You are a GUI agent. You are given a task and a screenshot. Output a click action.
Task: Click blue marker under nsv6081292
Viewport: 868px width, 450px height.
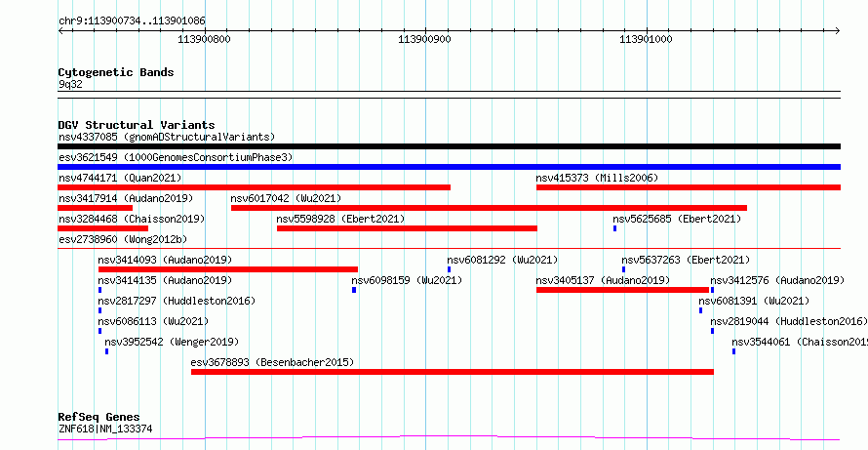click(x=450, y=269)
